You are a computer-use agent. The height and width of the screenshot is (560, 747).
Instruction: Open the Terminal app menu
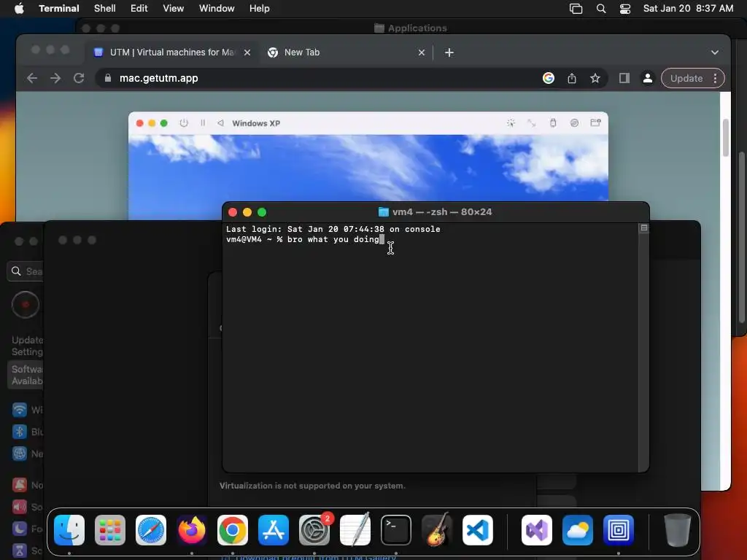59,9
